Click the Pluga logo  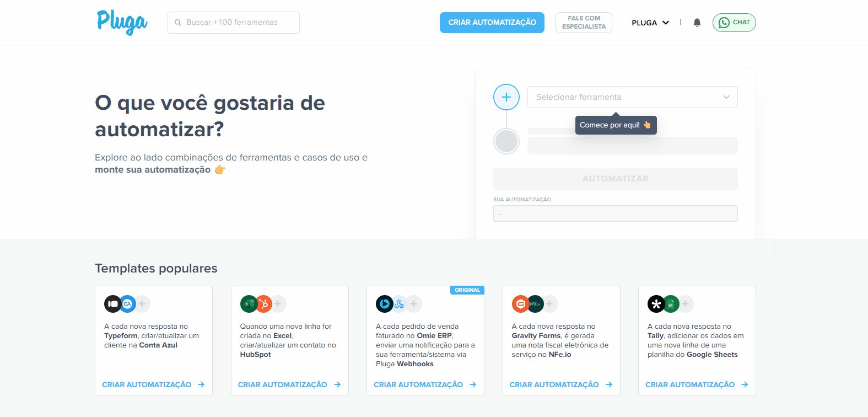[x=122, y=22]
